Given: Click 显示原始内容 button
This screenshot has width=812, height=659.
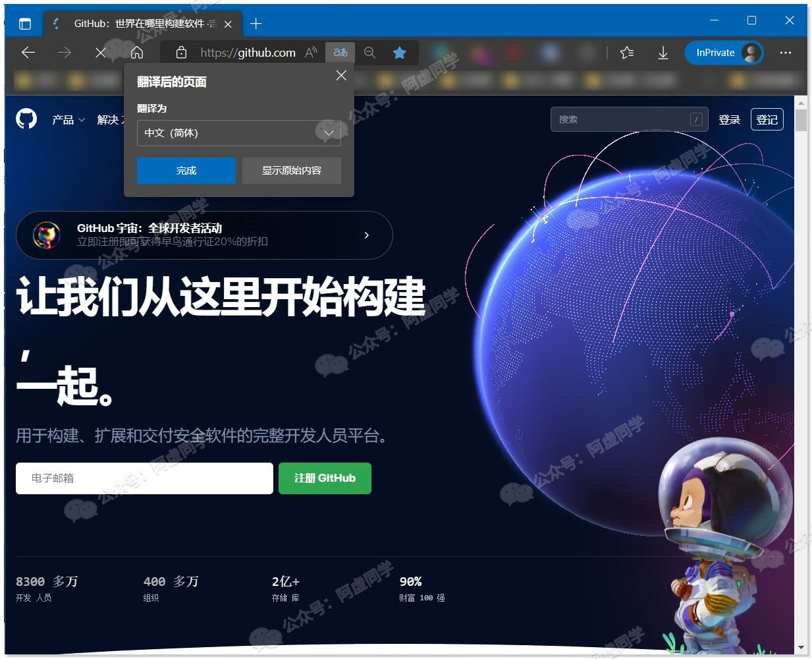Looking at the screenshot, I should (x=292, y=171).
